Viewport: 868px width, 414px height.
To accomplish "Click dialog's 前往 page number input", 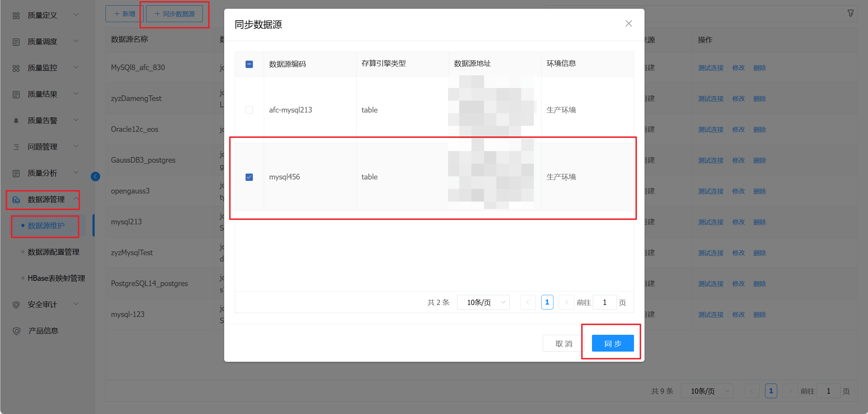I will [604, 302].
